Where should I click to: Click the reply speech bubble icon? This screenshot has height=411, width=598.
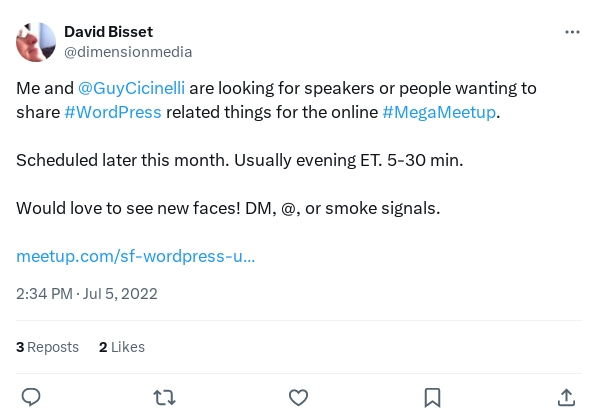(x=31, y=397)
